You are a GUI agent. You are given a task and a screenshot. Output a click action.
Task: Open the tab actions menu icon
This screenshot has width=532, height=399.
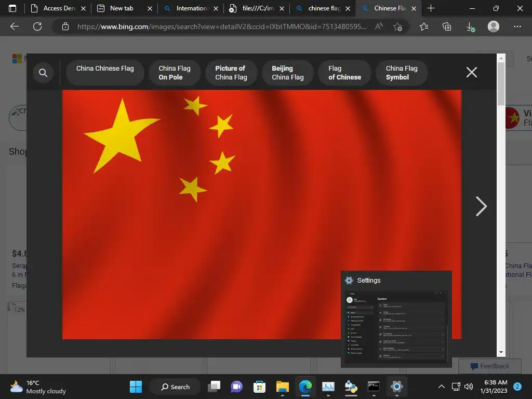pos(12,8)
